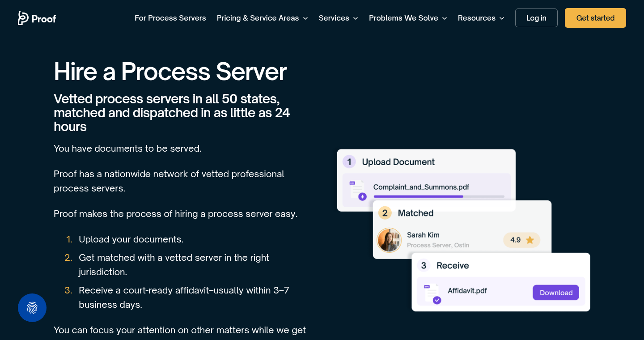Expand the Problems We Solve chevron

(x=445, y=18)
